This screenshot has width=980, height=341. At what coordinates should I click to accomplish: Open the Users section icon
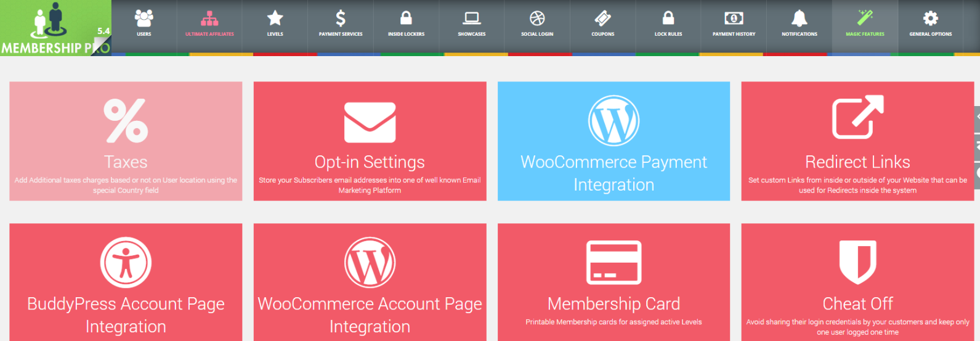144,18
